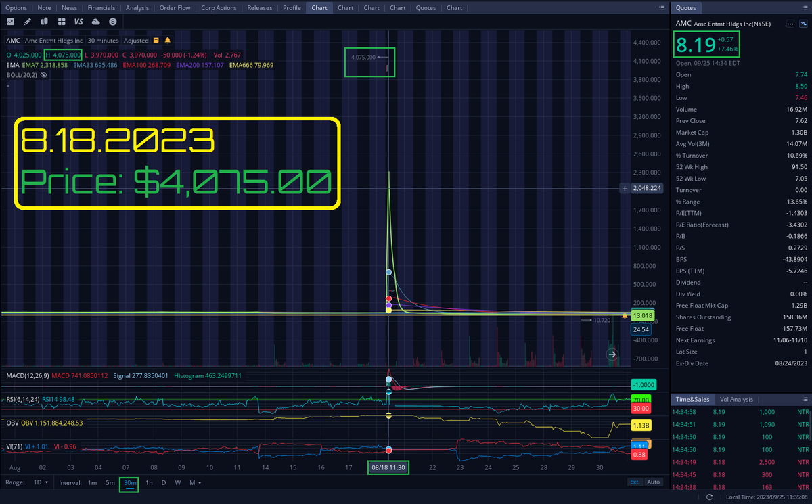The height and width of the screenshot is (504, 812).
Task: Click the EMA666 79.969 label
Action: [x=251, y=65]
